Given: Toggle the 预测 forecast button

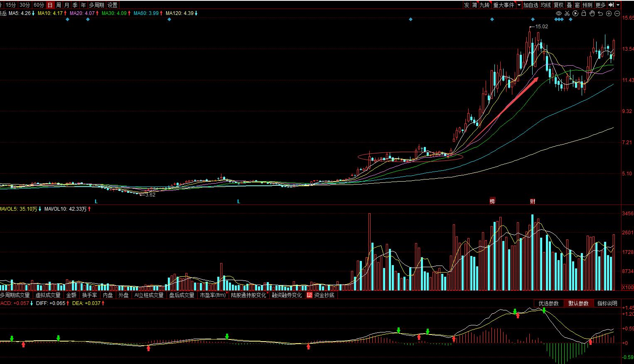Looking at the screenshot, I should coord(587,5).
